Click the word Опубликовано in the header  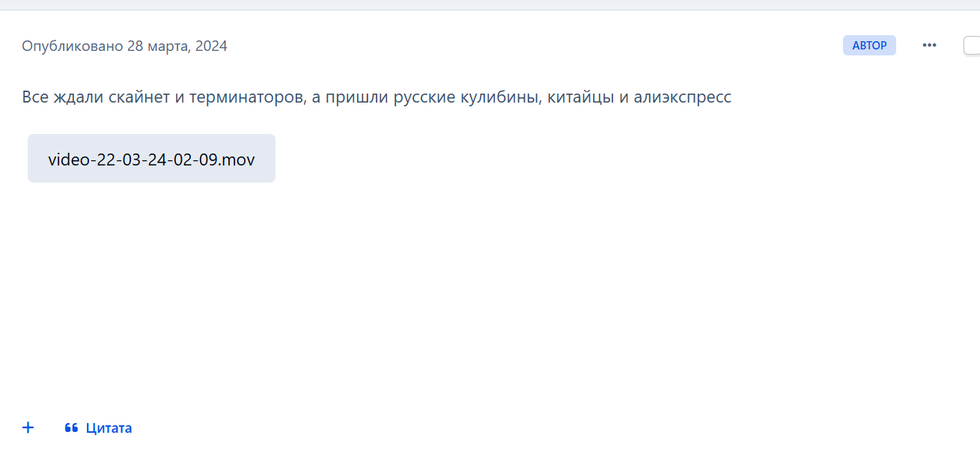[x=73, y=46]
